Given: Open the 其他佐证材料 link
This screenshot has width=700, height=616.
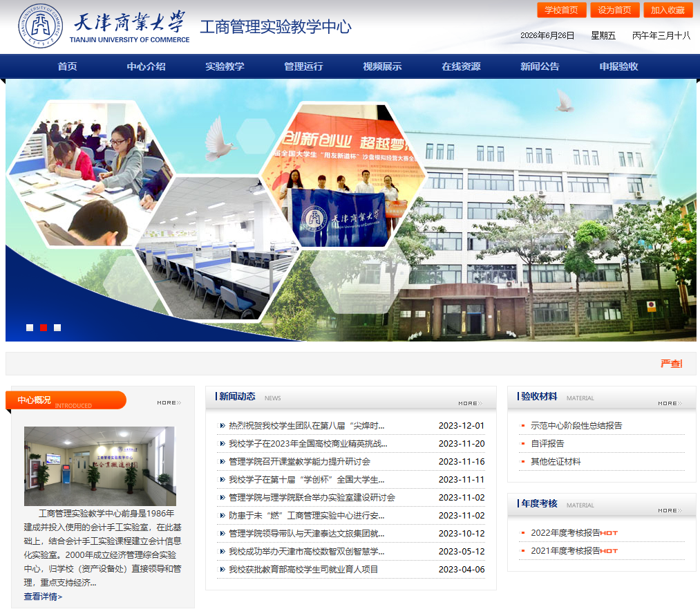Looking at the screenshot, I should (556, 461).
